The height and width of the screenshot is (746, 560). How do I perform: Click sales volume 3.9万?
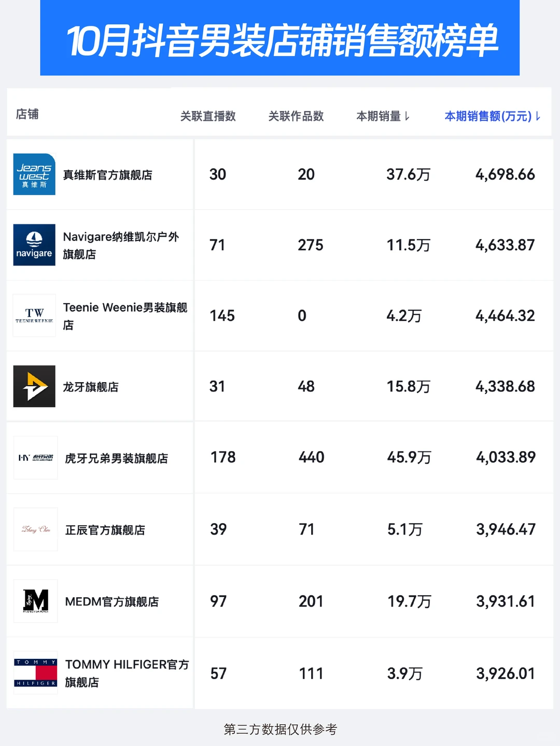pos(405,673)
